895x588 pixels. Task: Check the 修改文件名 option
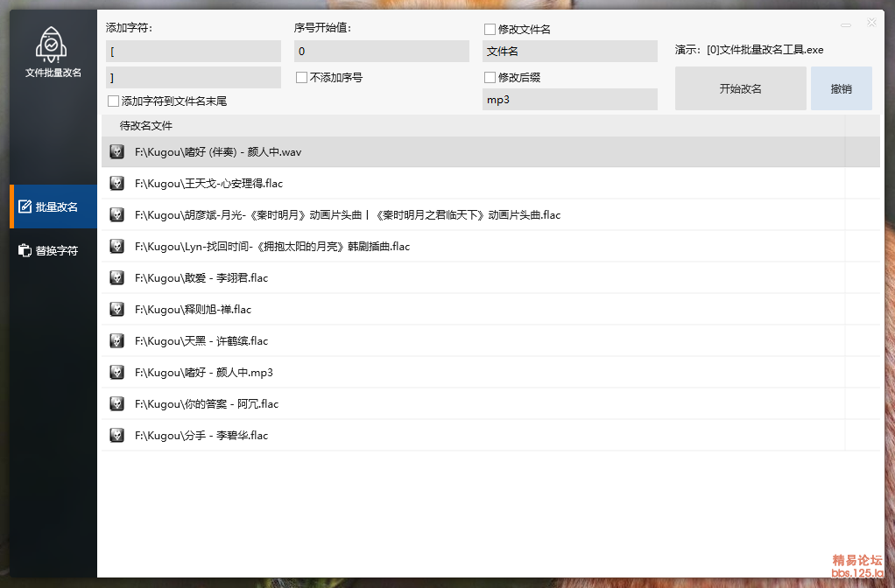(490, 29)
